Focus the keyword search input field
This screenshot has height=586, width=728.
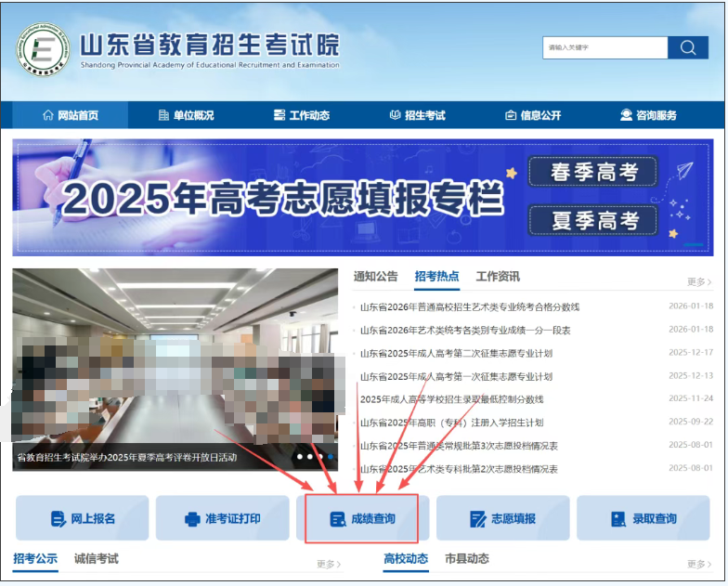[x=605, y=47]
